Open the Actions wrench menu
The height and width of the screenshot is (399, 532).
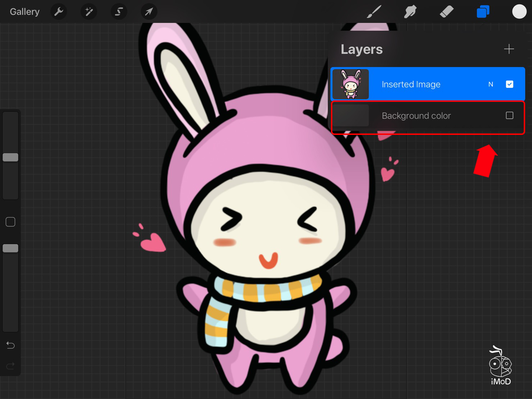tap(59, 12)
